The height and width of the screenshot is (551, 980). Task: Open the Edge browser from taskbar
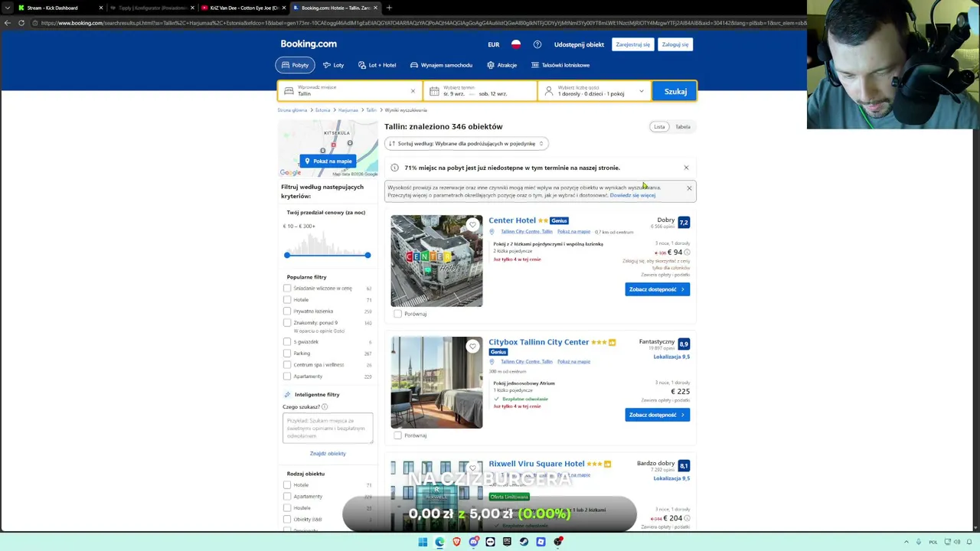pyautogui.click(x=439, y=542)
